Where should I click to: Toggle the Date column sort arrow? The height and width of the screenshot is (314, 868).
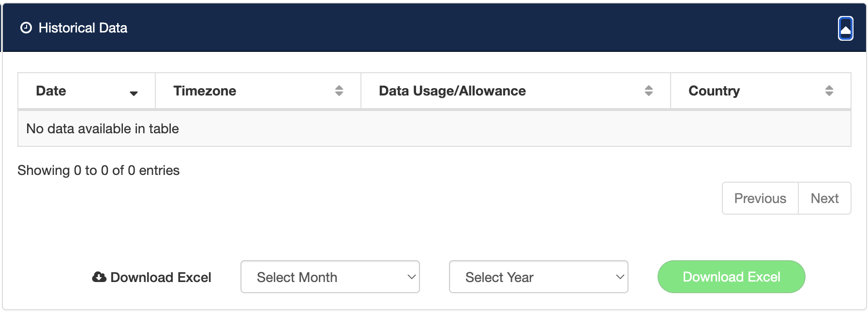tap(134, 93)
